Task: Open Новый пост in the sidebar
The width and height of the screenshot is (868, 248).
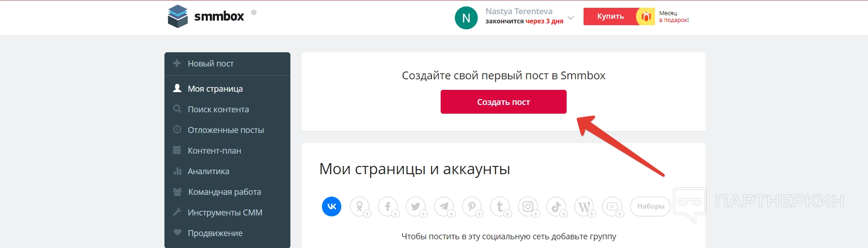Action: pos(211,64)
